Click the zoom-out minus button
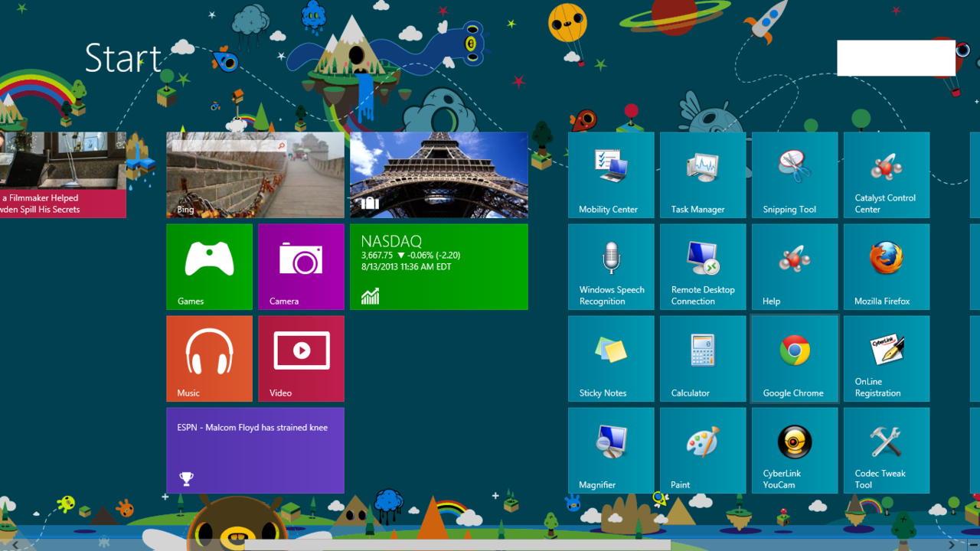The width and height of the screenshot is (980, 551). pos(972,545)
